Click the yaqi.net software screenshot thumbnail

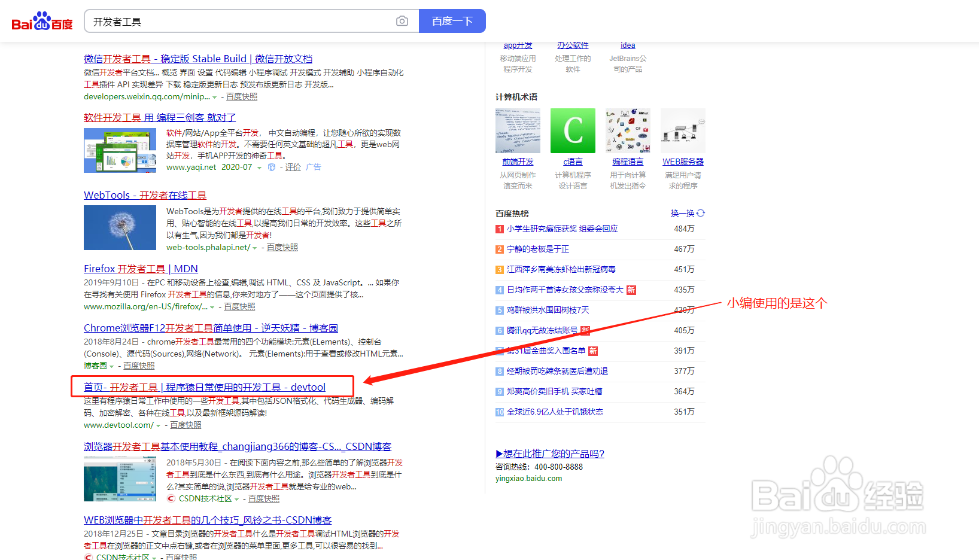(120, 150)
